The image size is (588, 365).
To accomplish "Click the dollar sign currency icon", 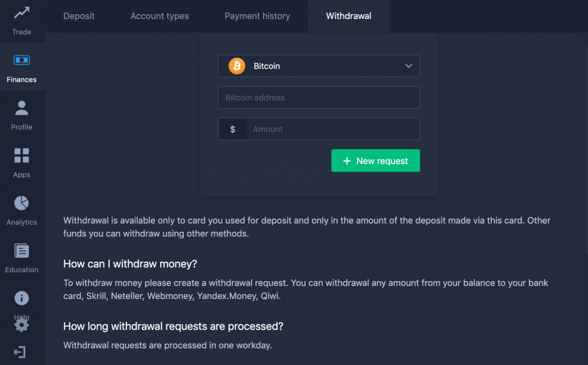I will 233,129.
